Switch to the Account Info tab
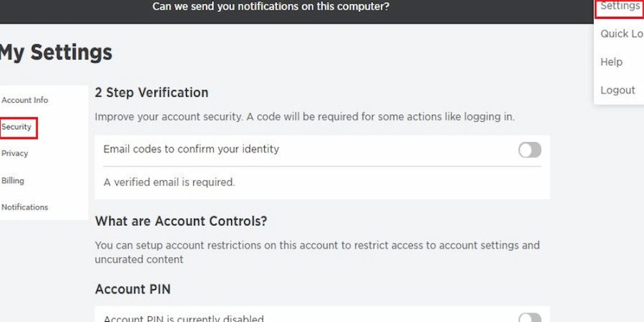Image resolution: width=644 pixels, height=322 pixels. (25, 100)
